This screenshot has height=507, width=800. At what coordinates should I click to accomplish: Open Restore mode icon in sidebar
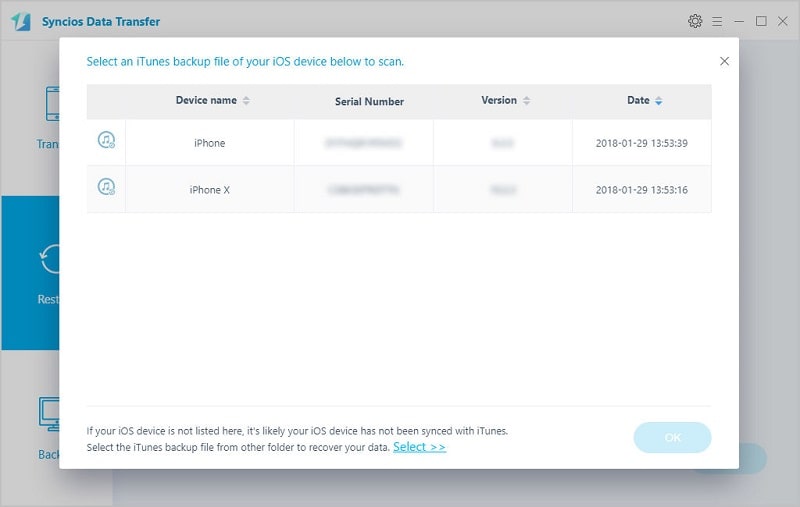pos(49,259)
